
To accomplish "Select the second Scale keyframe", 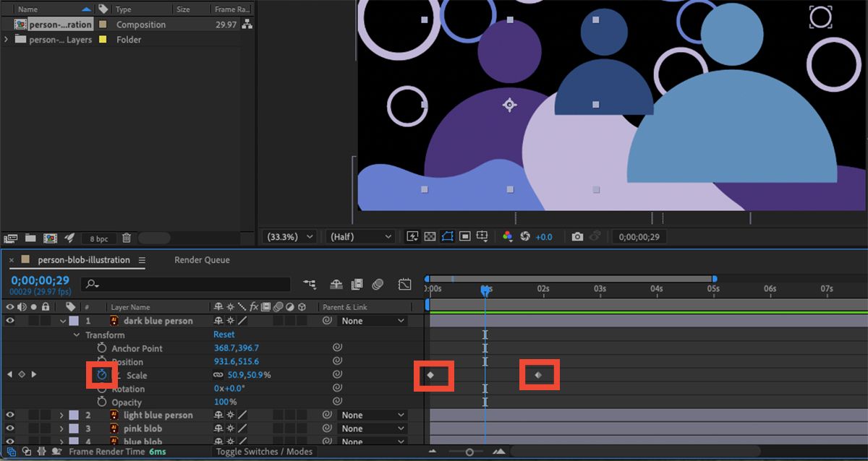I will 537,375.
